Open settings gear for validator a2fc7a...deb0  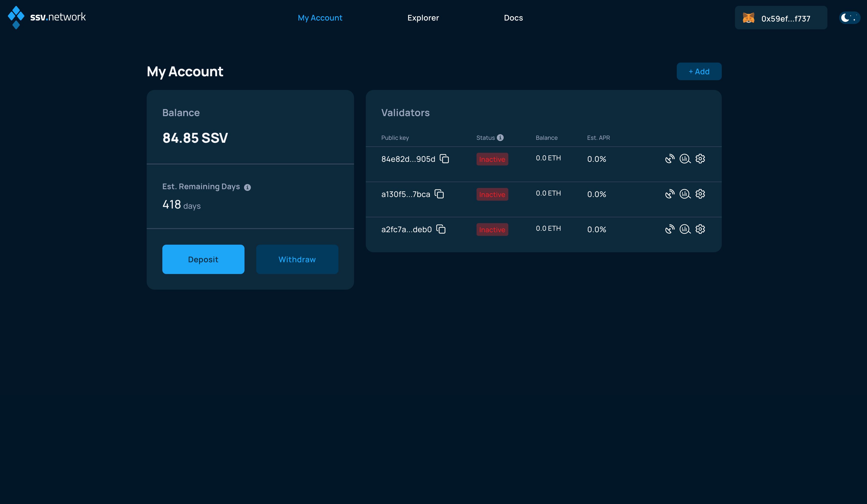point(700,229)
